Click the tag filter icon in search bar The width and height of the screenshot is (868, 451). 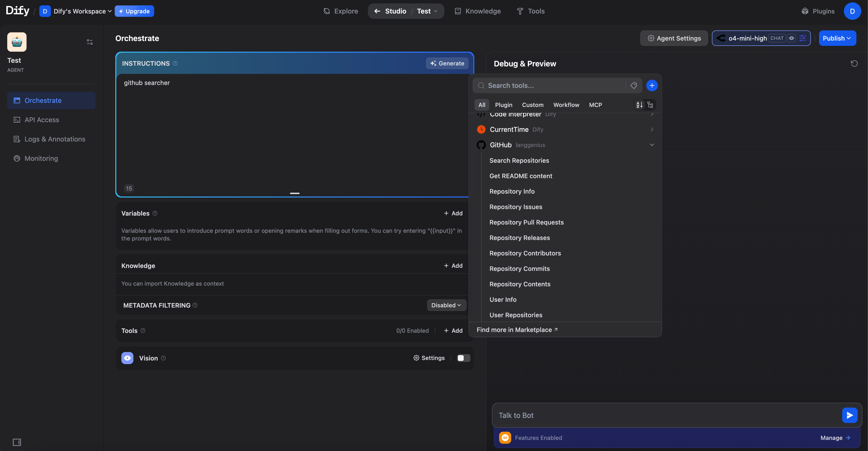[x=634, y=86]
